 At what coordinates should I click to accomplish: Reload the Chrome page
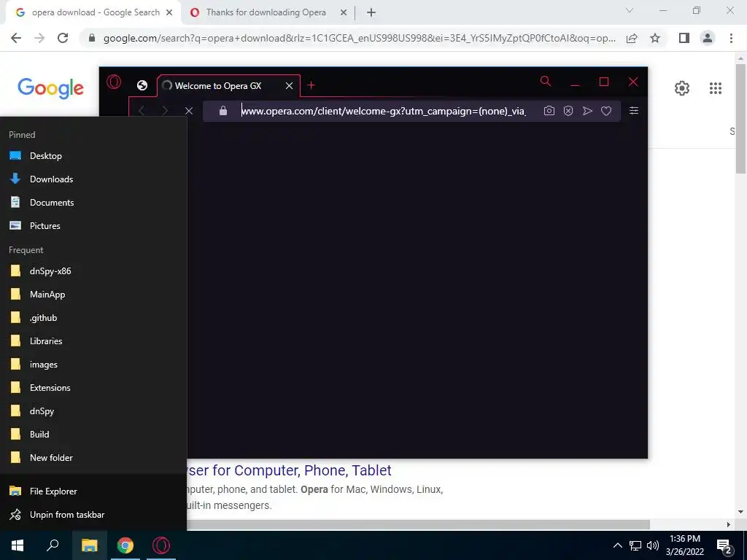(x=63, y=38)
